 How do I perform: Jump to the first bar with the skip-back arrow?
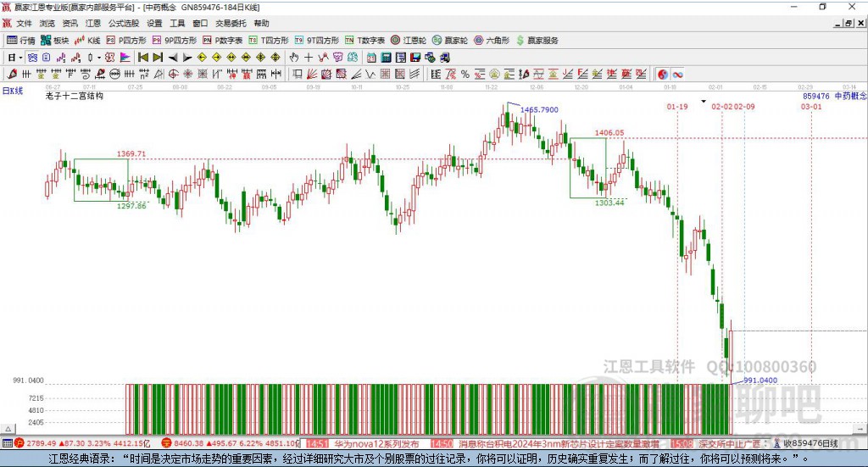click(x=143, y=58)
